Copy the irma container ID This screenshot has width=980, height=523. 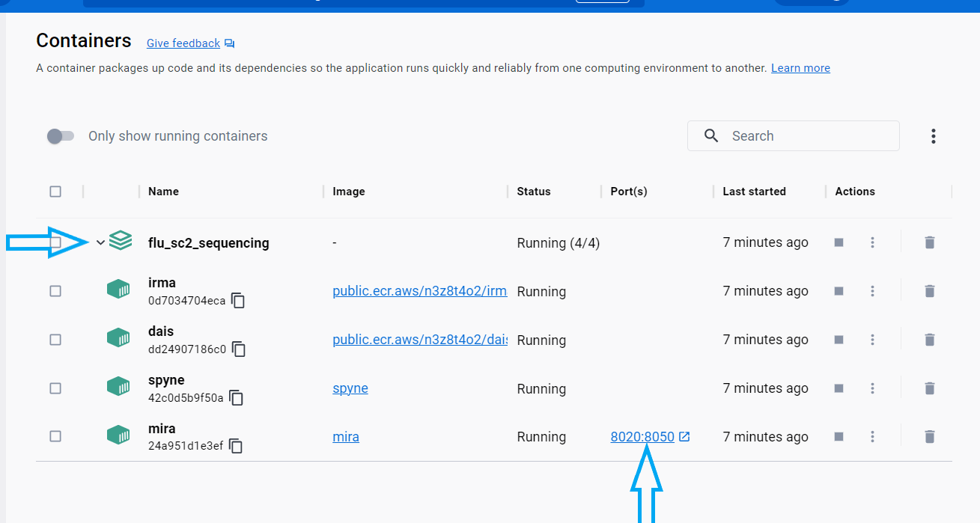tap(238, 301)
